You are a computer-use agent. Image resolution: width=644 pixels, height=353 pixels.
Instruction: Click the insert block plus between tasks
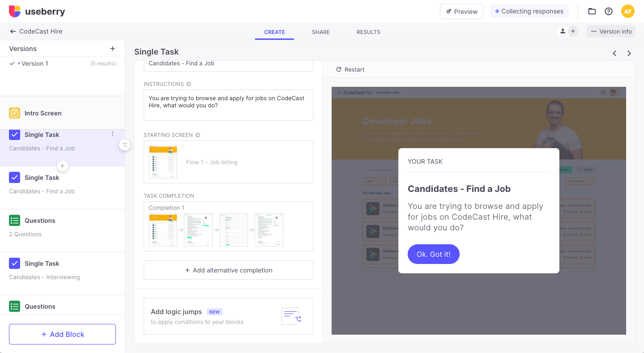[62, 166]
